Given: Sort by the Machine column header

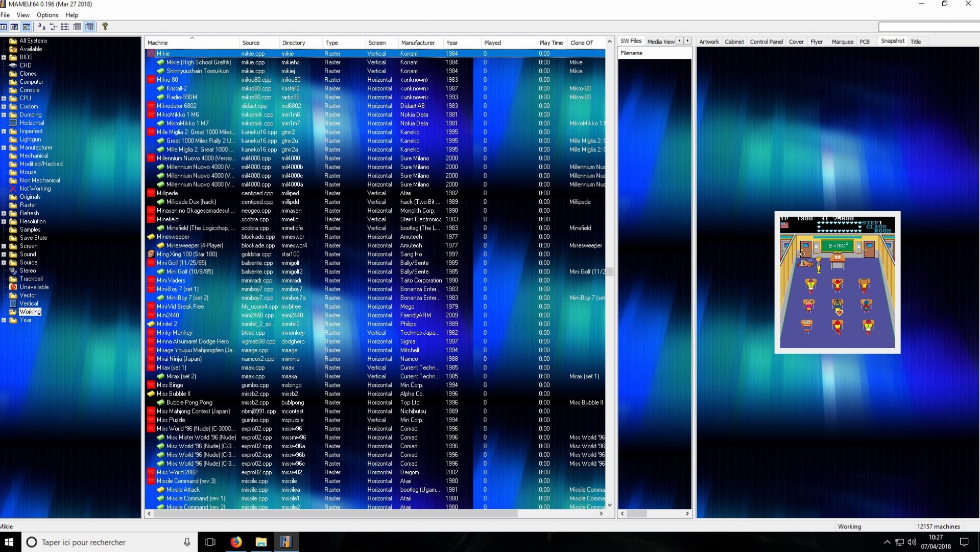Looking at the screenshot, I should tap(192, 42).
